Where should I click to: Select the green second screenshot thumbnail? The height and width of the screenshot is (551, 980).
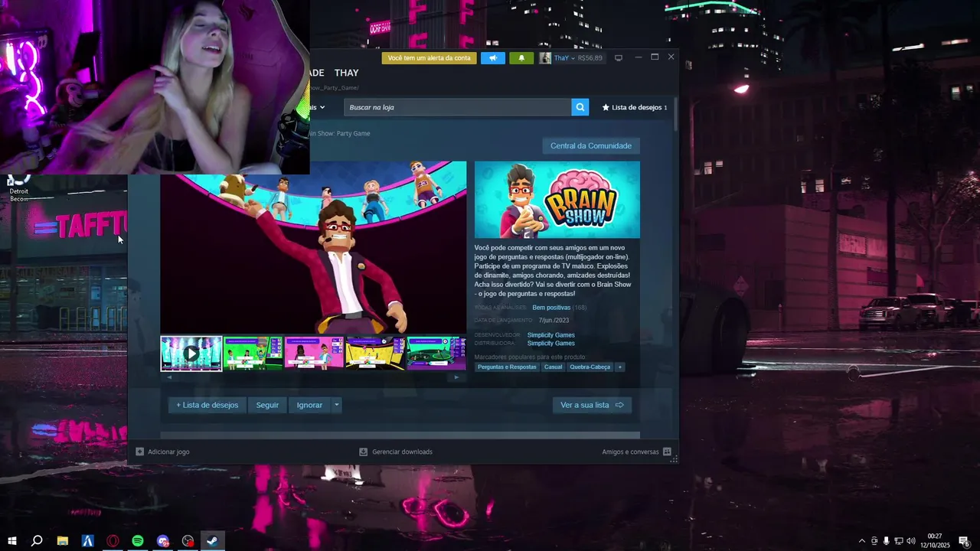pyautogui.click(x=253, y=354)
